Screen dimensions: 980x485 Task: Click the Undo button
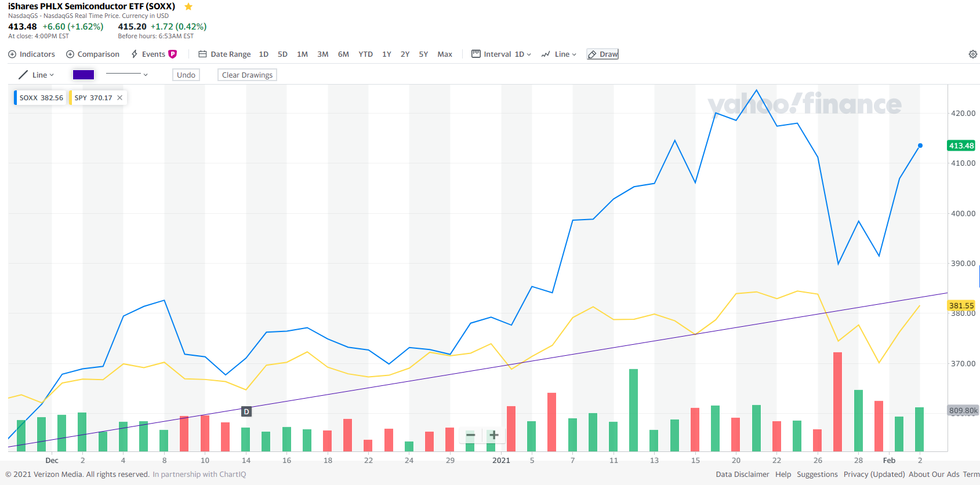[x=186, y=75]
